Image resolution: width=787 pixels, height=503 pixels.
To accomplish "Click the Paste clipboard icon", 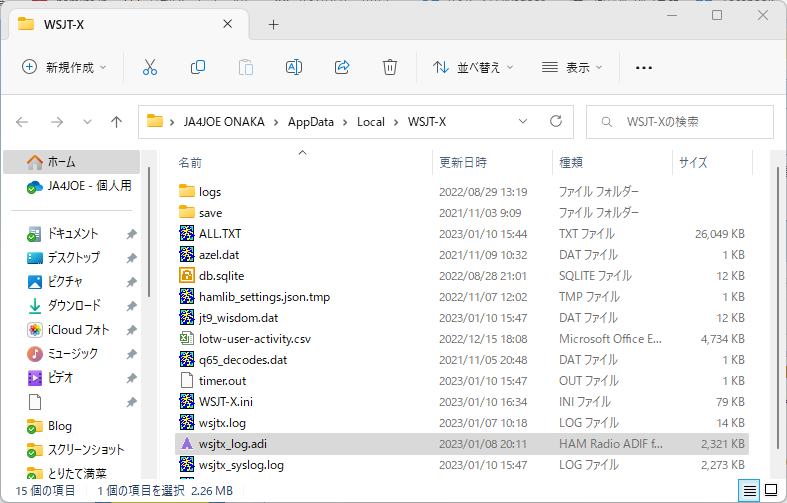I will tap(245, 67).
